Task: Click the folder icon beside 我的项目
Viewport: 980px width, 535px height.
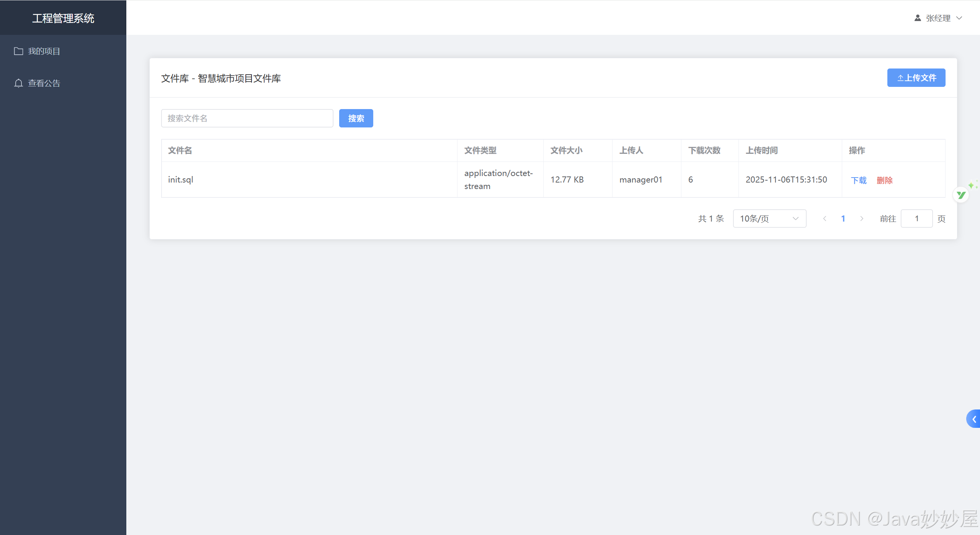Action: (x=18, y=51)
